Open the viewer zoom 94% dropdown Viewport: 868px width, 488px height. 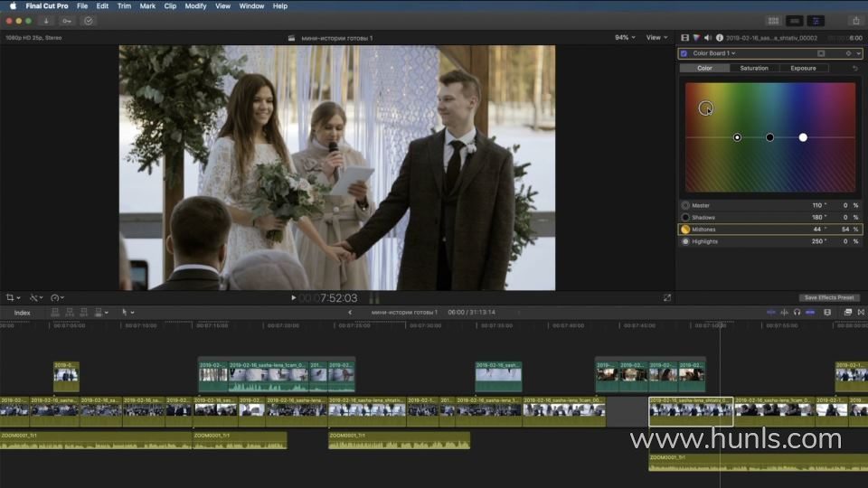click(x=625, y=38)
